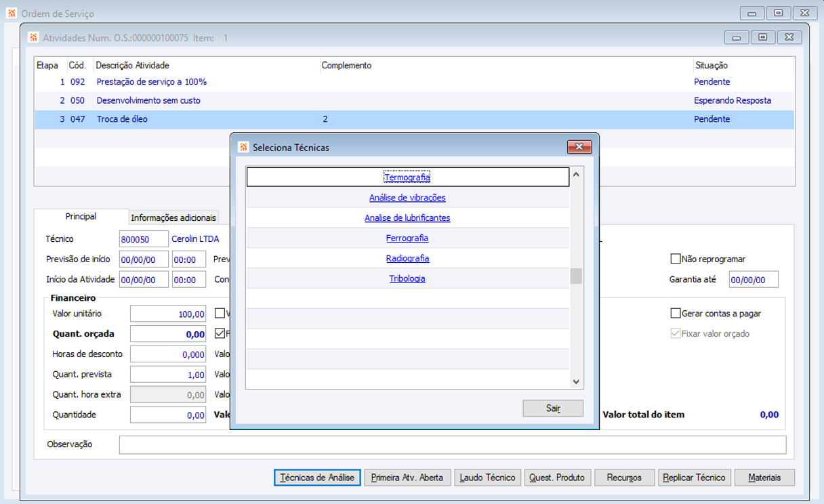Click the techniques list down arrow
824x504 pixels.
click(x=576, y=382)
